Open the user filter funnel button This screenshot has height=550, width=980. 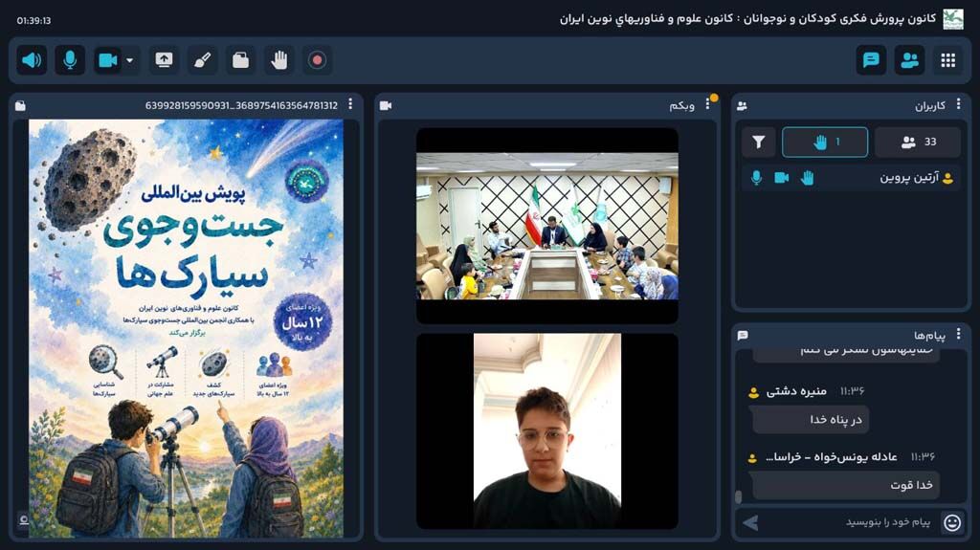[x=758, y=143]
